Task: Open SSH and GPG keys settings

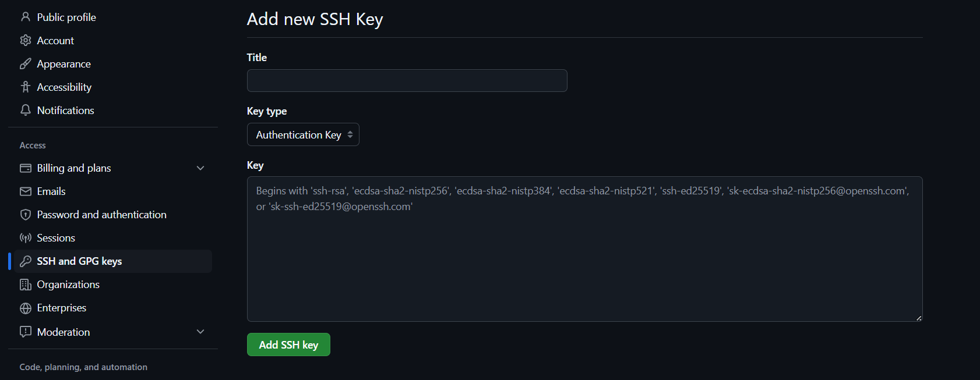Action: coord(79,261)
